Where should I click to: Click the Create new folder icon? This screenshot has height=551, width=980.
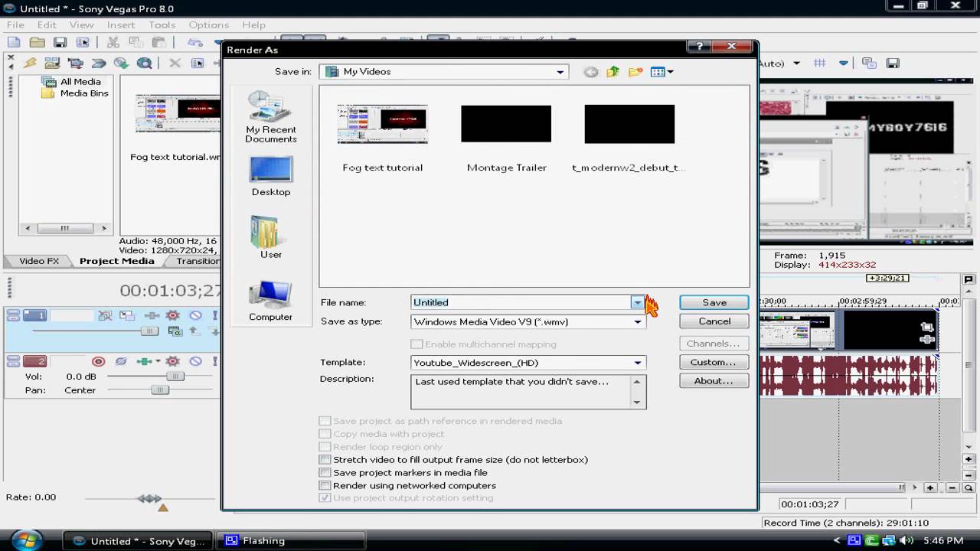635,72
